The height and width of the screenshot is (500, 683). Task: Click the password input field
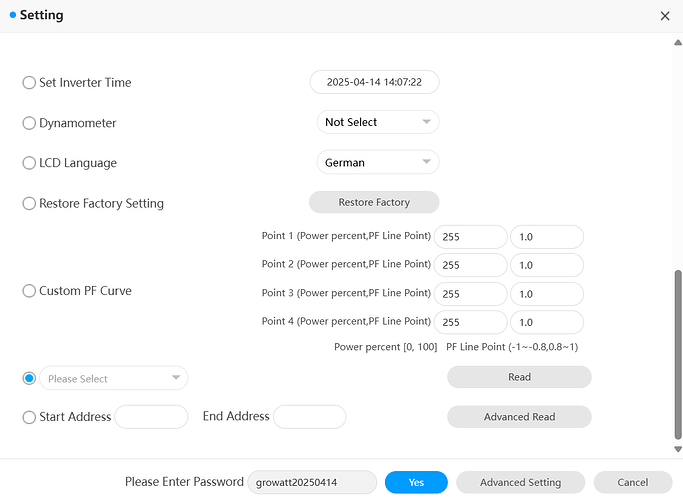[x=312, y=482]
